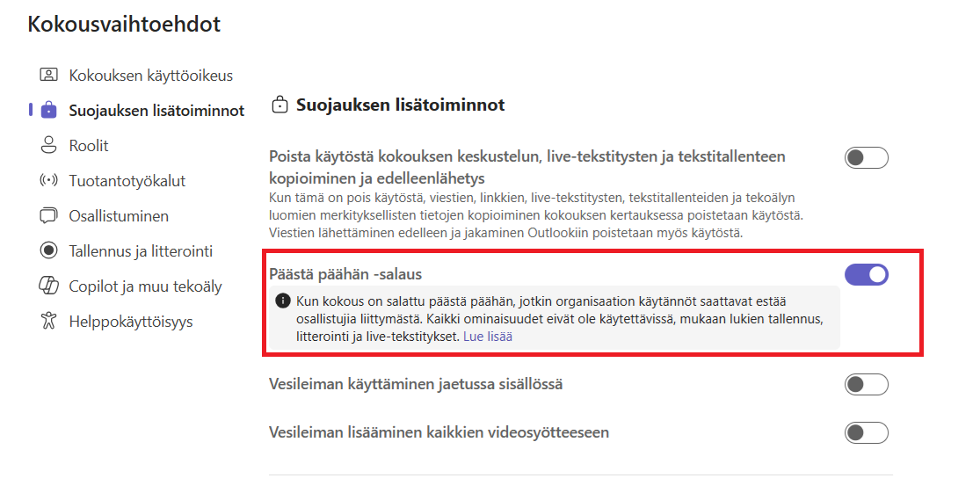Click the Roolit person icon
This screenshot has height=500, width=980.
[48, 146]
